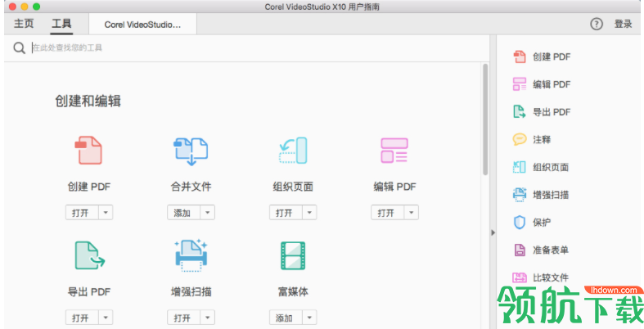Switch to the 主页 tab
Image resolution: width=644 pixels, height=329 pixels.
[24, 24]
